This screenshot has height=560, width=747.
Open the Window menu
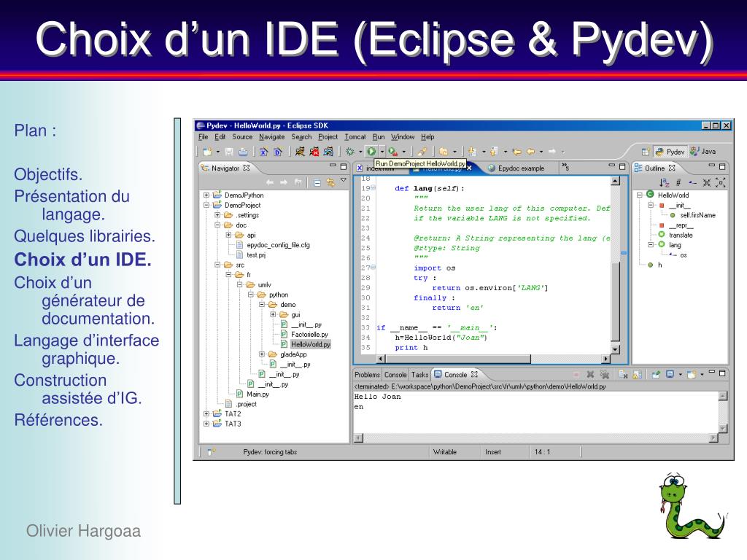point(403,136)
